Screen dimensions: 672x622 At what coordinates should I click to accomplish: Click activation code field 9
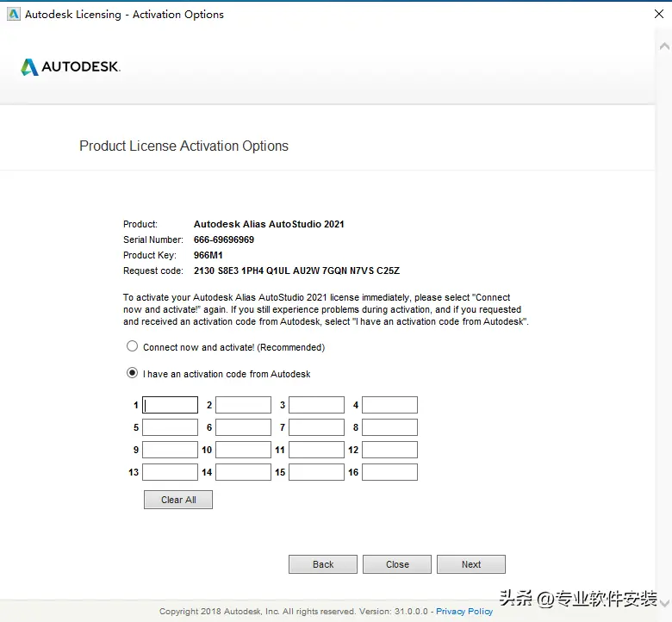[x=170, y=450]
